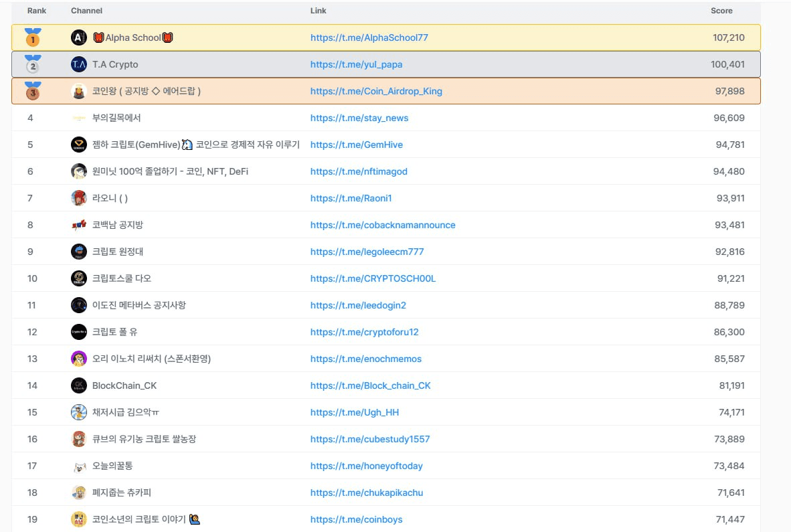Click the T.A Crypto channel avatar
This screenshot has width=791, height=532.
(79, 64)
